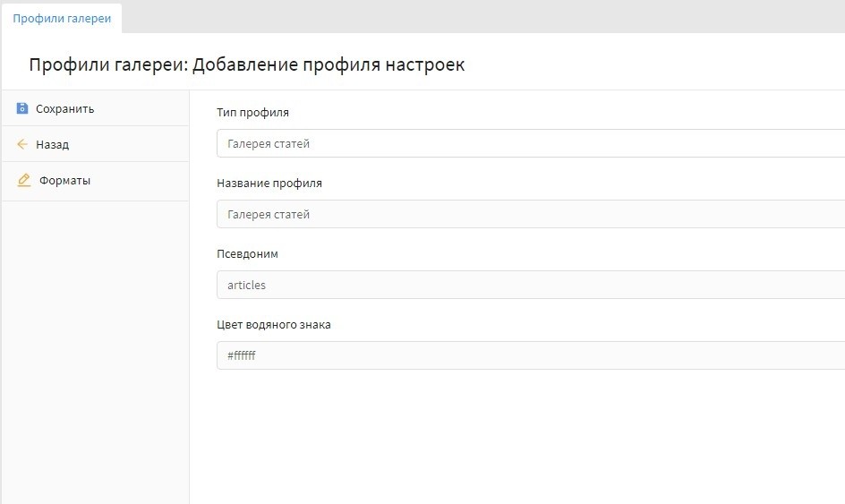Focus the Название профиля input field
The width and height of the screenshot is (845, 504).
pyautogui.click(x=530, y=214)
